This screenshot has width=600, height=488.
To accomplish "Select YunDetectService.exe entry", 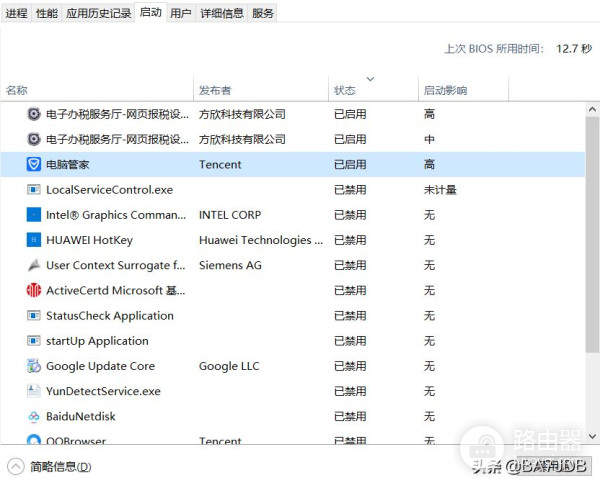I will click(x=103, y=391).
